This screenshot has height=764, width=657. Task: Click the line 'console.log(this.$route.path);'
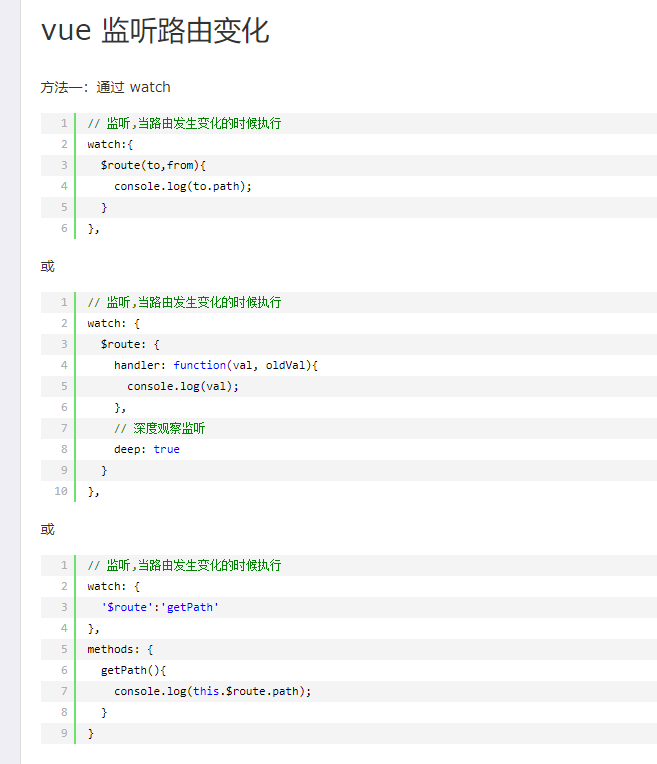tap(213, 691)
